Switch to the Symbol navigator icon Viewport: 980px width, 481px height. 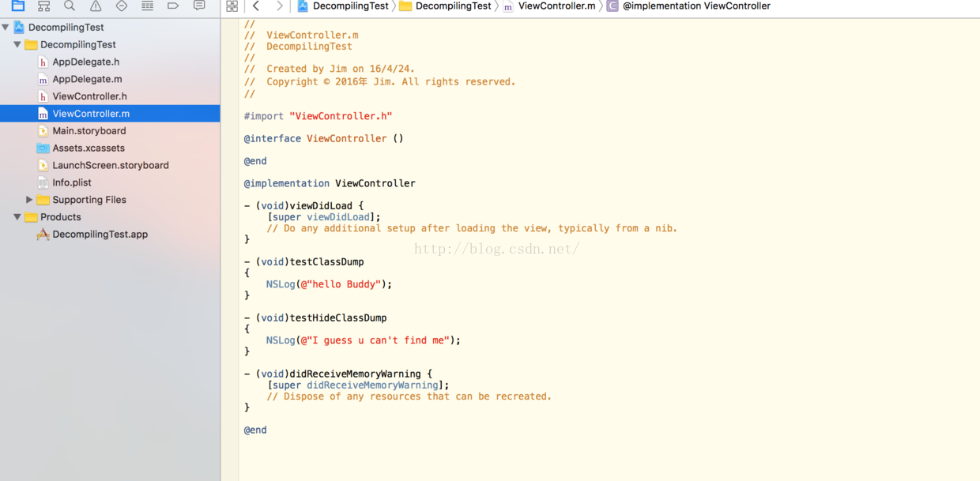pos(43,6)
